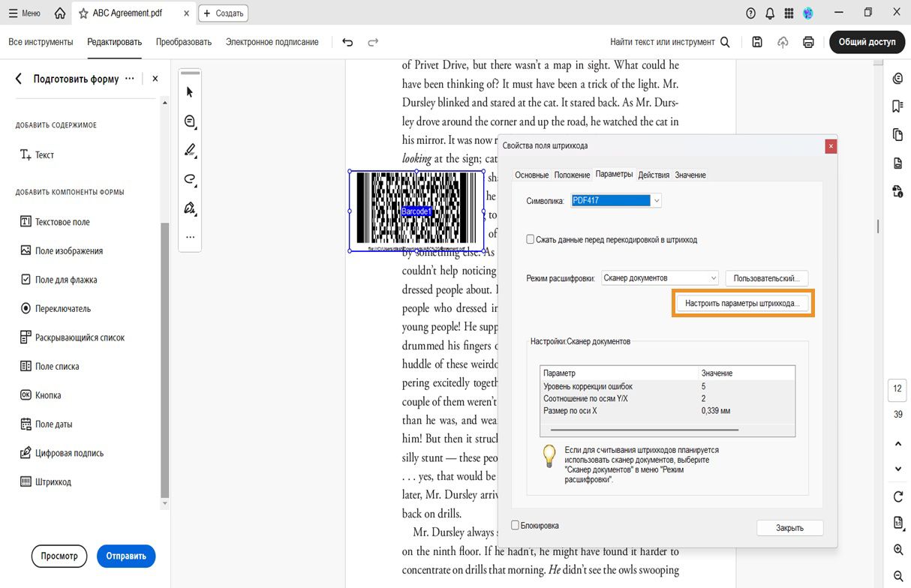Click the Просмотр button

[59, 556]
